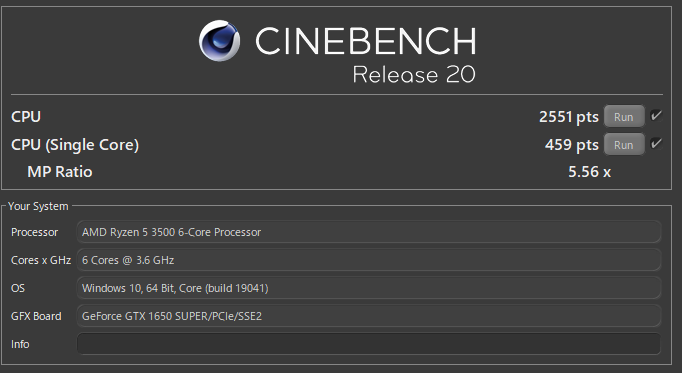The width and height of the screenshot is (682, 373).
Task: Select the GFX Board GeForce field
Action: pyautogui.click(x=369, y=316)
